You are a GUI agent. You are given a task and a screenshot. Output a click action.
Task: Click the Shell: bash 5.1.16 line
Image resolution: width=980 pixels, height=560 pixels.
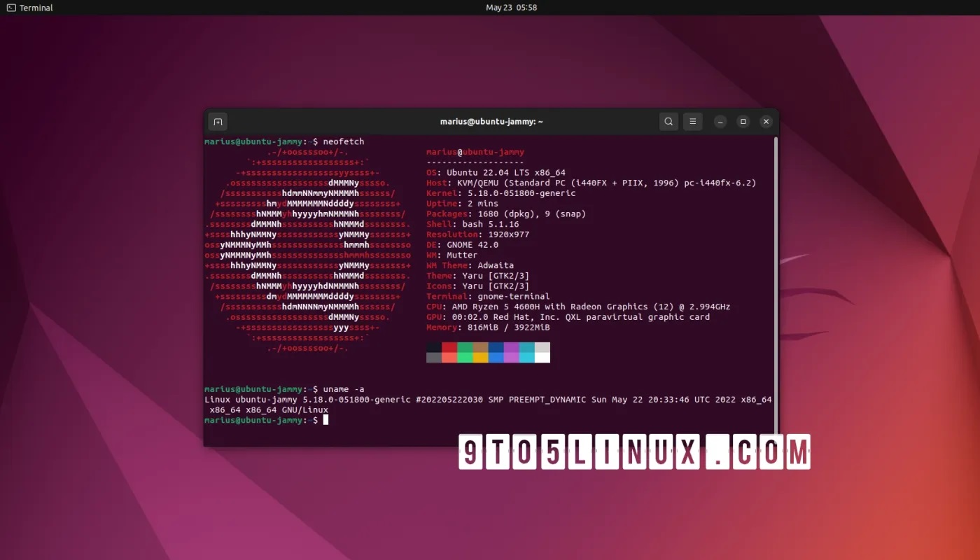point(472,224)
